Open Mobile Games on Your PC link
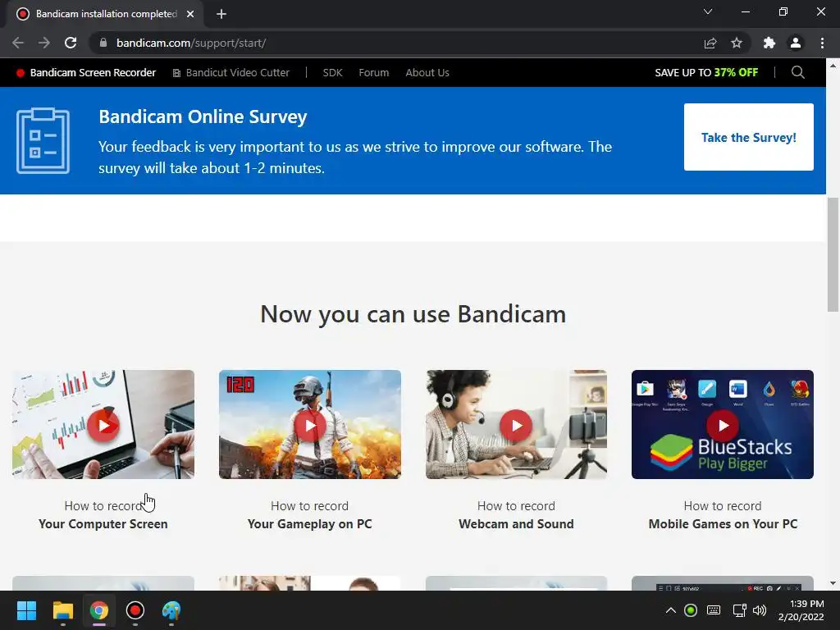Image resolution: width=840 pixels, height=630 pixels. [723, 524]
